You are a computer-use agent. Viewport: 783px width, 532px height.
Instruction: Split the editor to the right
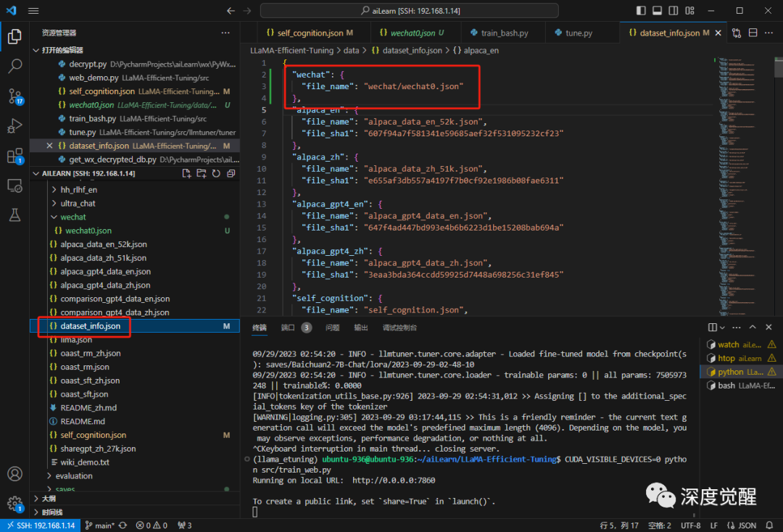[x=753, y=33]
